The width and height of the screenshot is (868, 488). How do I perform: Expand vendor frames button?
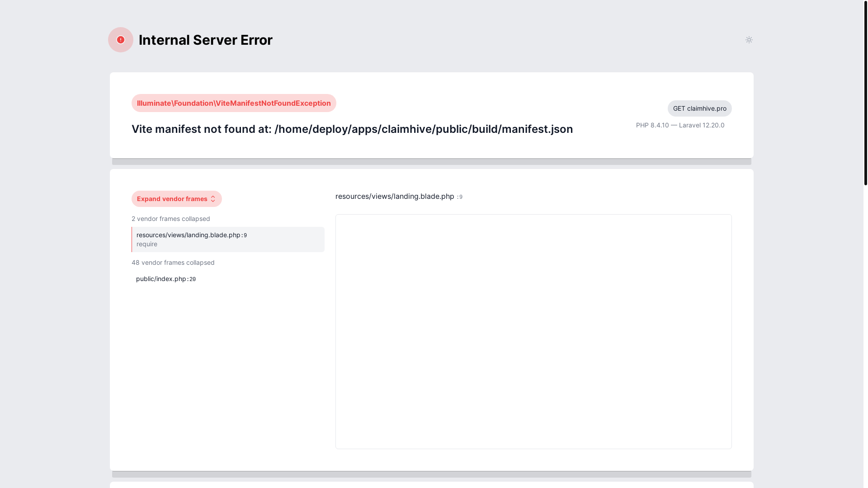pos(176,199)
